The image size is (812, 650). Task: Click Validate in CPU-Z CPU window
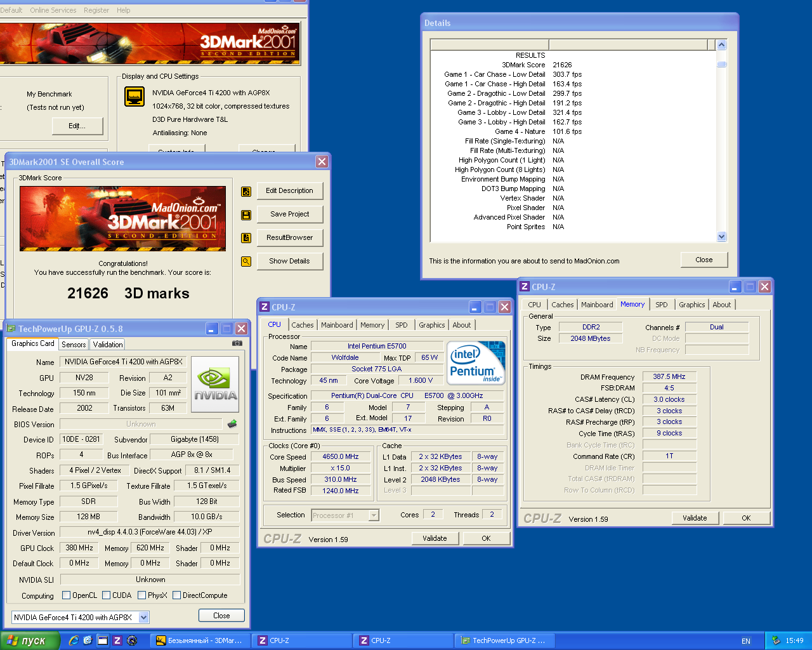(435, 538)
